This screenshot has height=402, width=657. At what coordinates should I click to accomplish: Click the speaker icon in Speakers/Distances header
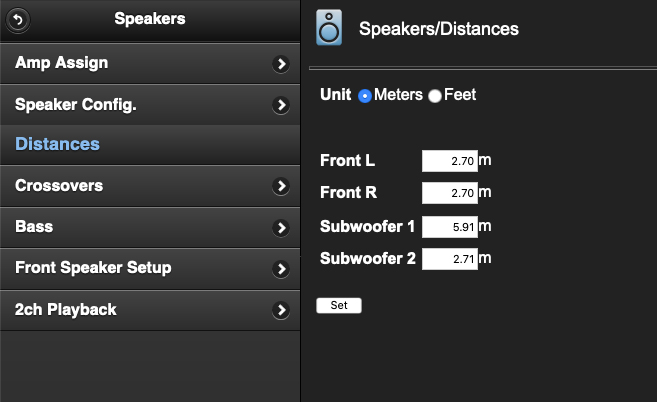pos(329,28)
